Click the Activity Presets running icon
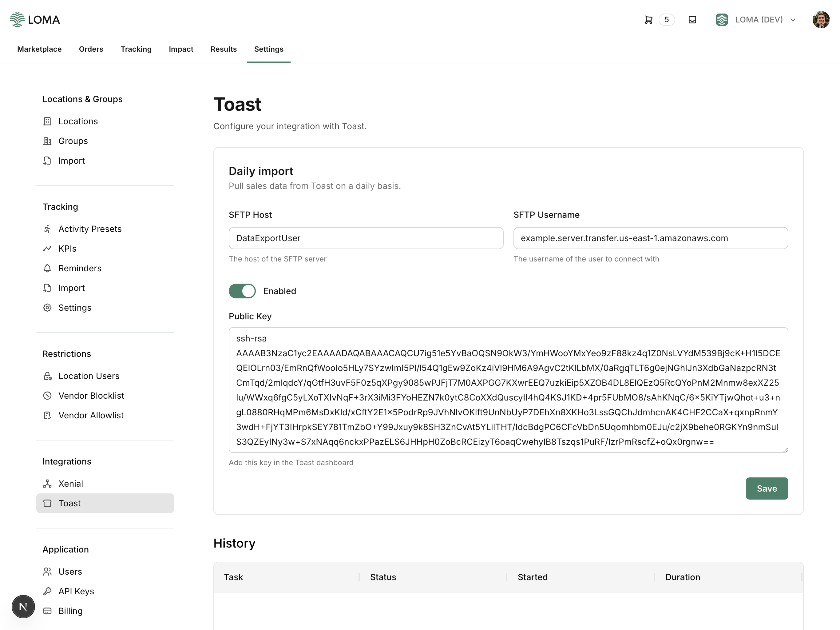Screen dimensions: 840x630 (x=47, y=229)
